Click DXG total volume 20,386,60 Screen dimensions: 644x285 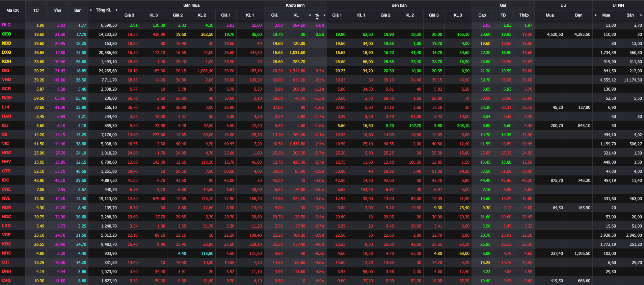coord(108,53)
